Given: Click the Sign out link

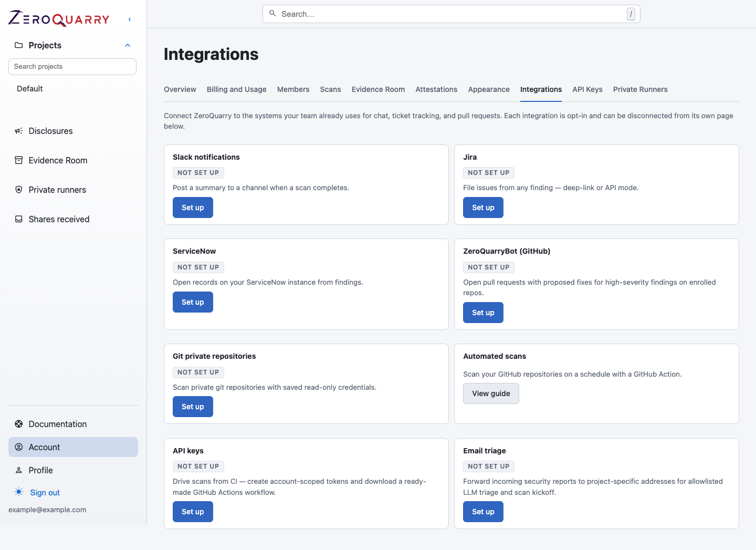Looking at the screenshot, I should 45,493.
